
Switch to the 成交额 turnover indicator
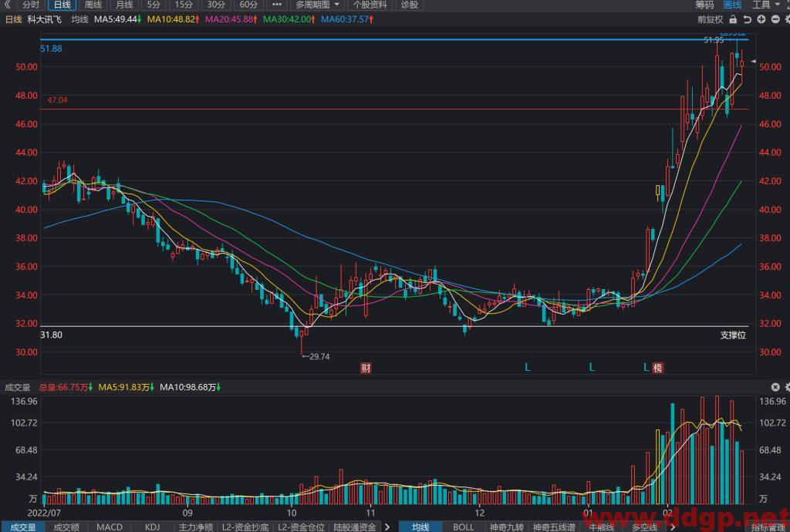click(66, 527)
